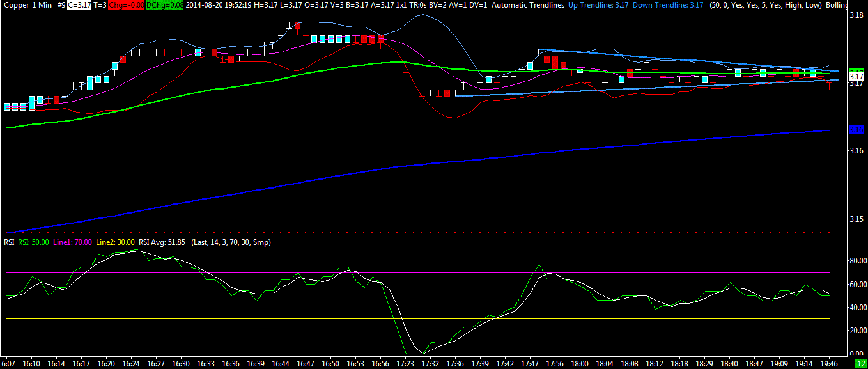
Task: Click the 16:56 time axis label
Action: (380, 363)
